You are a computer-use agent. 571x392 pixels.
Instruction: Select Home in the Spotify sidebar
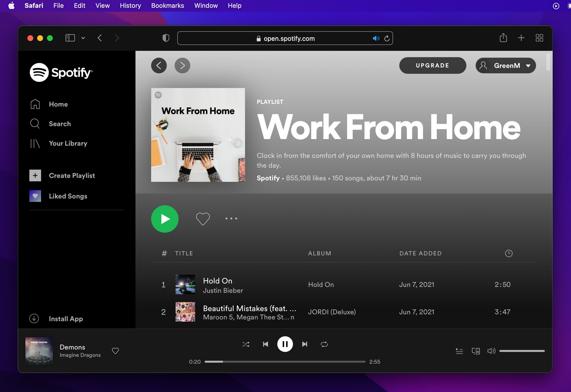click(58, 104)
